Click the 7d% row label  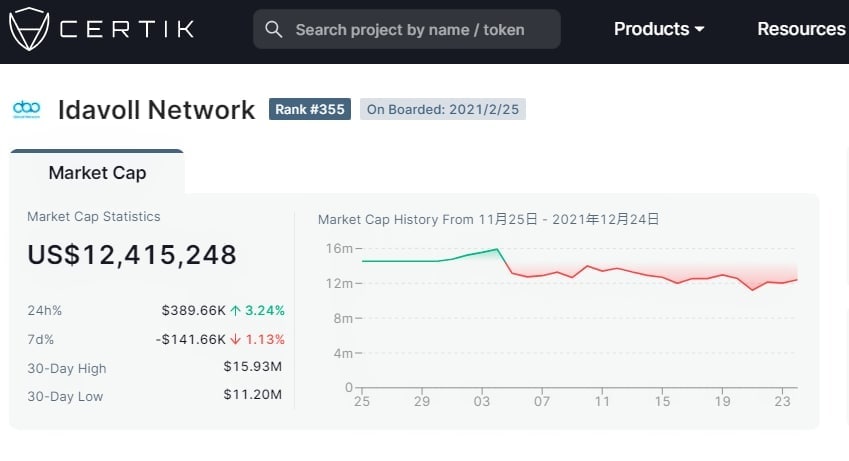tap(41, 340)
